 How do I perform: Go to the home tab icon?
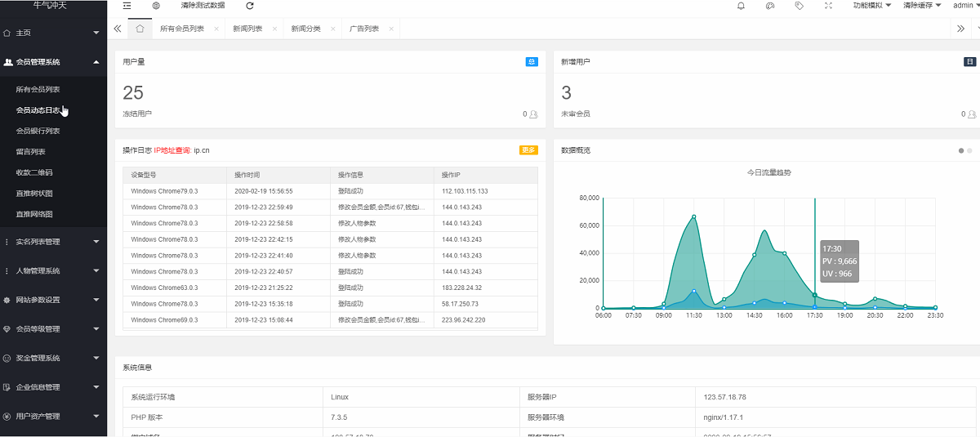click(x=140, y=29)
